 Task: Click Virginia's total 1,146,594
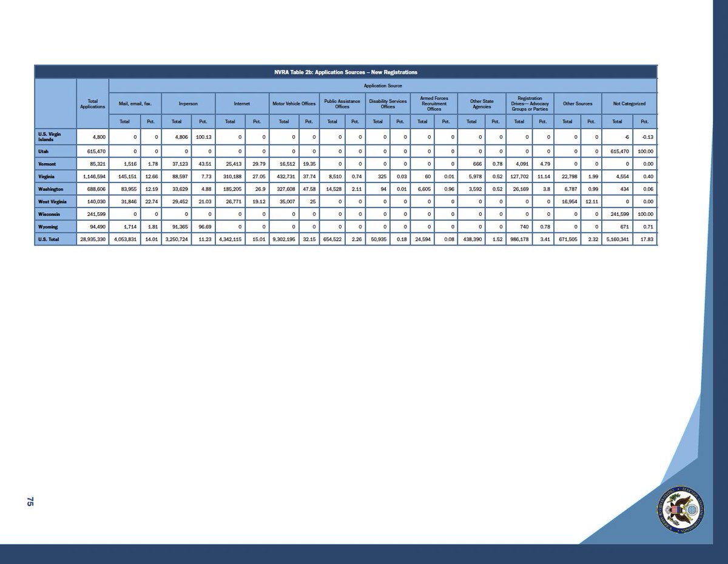click(94, 177)
